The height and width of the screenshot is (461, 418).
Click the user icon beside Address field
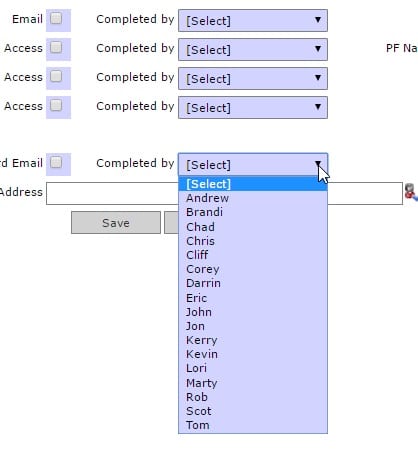(x=411, y=192)
